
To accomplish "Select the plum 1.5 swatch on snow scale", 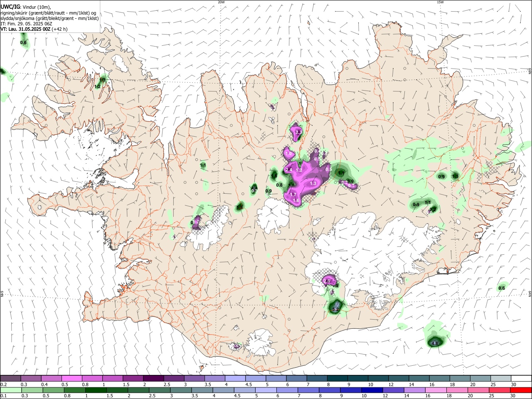I will point(133,379).
